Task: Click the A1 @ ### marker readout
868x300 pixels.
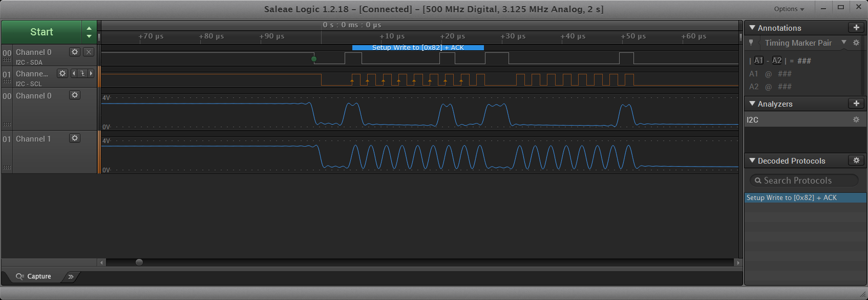Action: [771, 74]
